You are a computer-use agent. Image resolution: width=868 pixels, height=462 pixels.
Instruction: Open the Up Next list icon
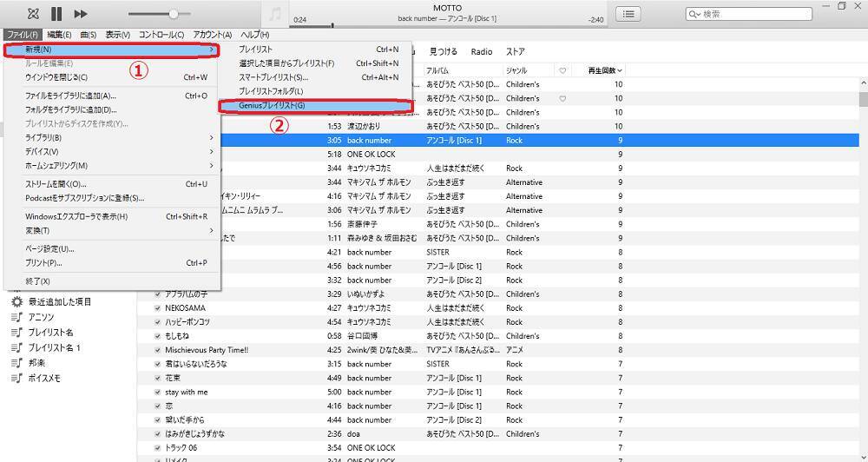point(628,14)
